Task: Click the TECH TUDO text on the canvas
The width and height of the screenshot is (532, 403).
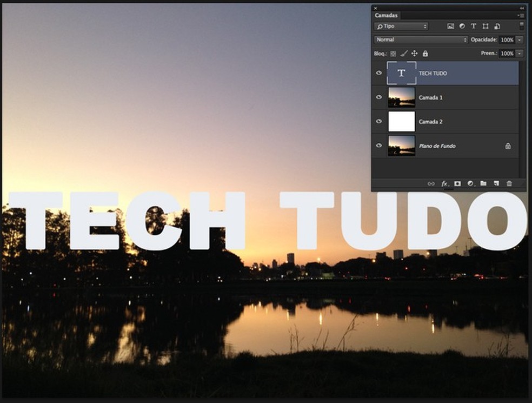Action: (x=268, y=221)
